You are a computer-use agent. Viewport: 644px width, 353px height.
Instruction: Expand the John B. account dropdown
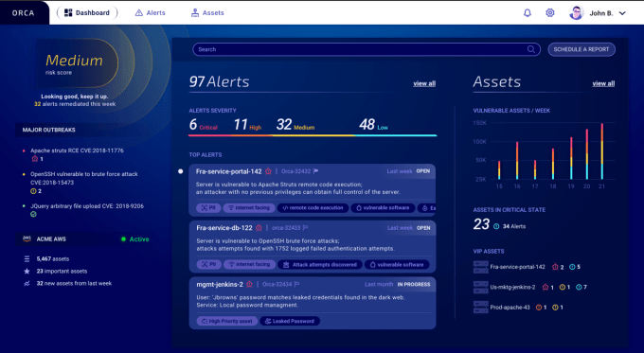[622, 13]
